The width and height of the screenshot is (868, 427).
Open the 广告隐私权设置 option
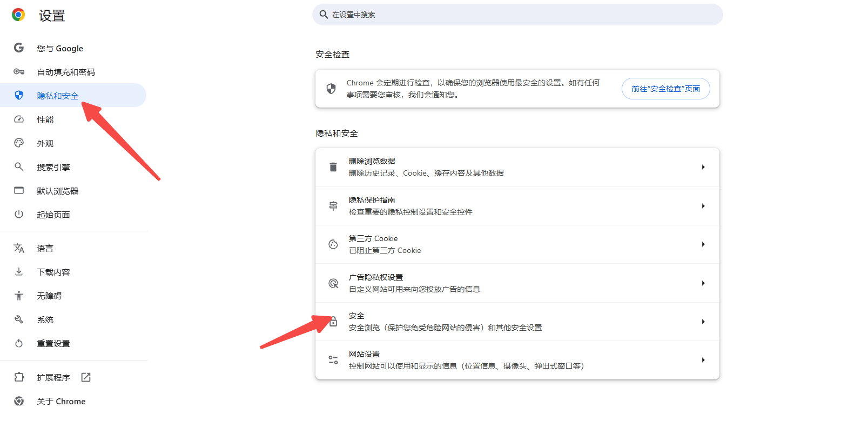coord(517,283)
